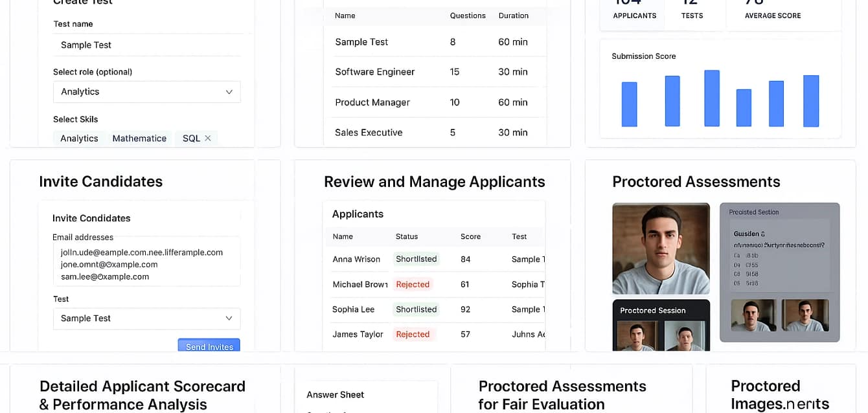868x413 pixels.
Task: Select the Mathematice skill chip
Action: pos(139,139)
